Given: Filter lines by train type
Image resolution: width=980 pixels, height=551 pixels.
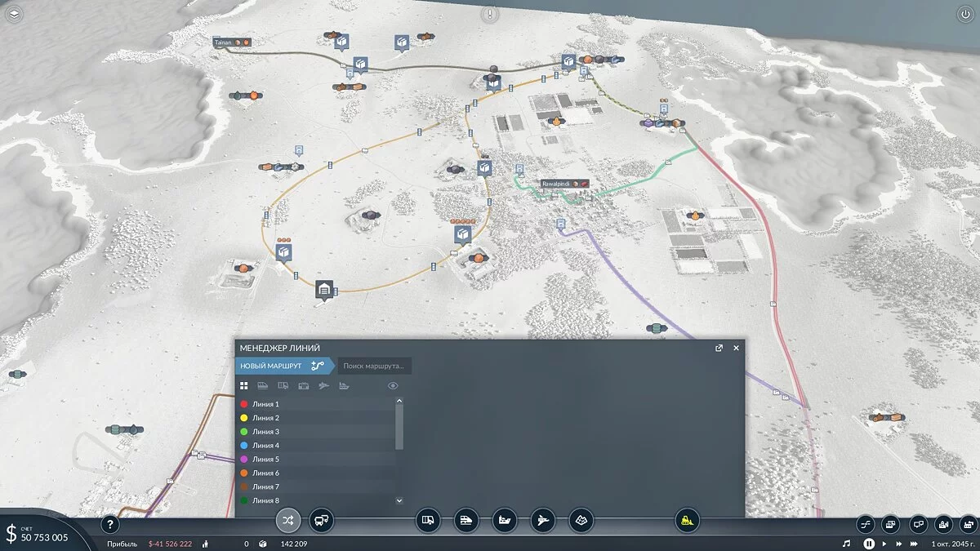Looking at the screenshot, I should pyautogui.click(x=262, y=385).
